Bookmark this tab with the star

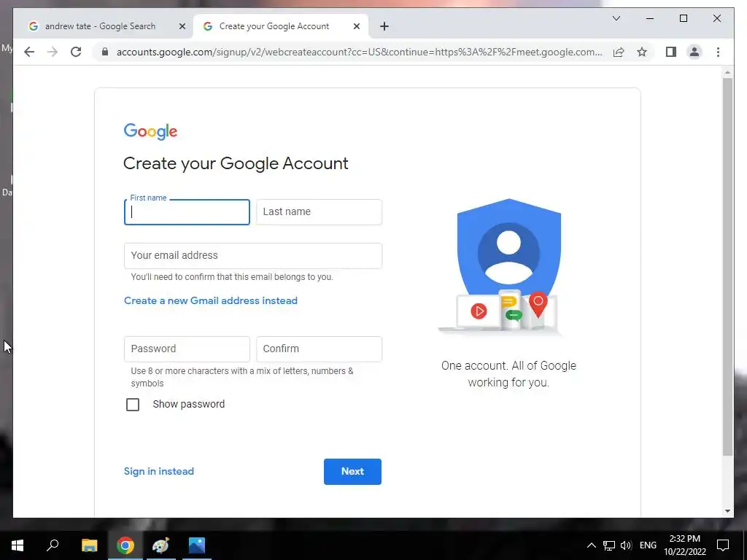pyautogui.click(x=642, y=52)
